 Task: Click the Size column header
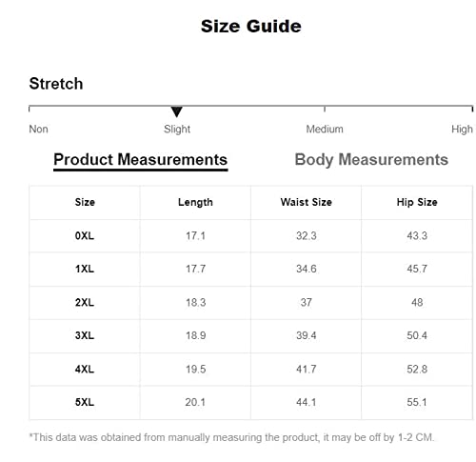[85, 202]
